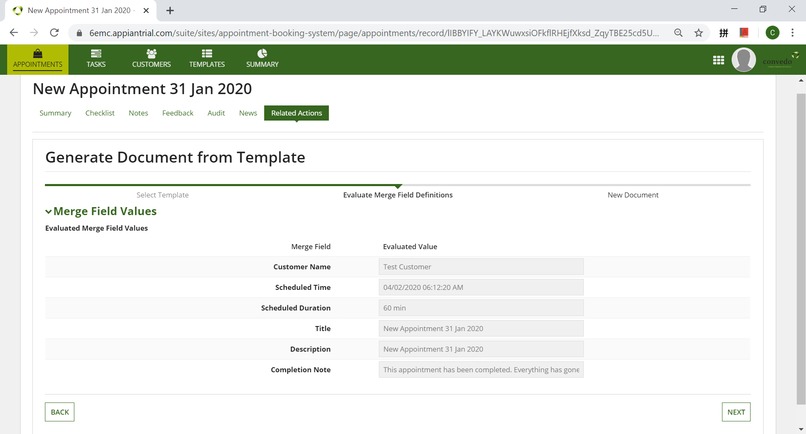Click the Title value field
806x434 pixels.
(x=481, y=329)
